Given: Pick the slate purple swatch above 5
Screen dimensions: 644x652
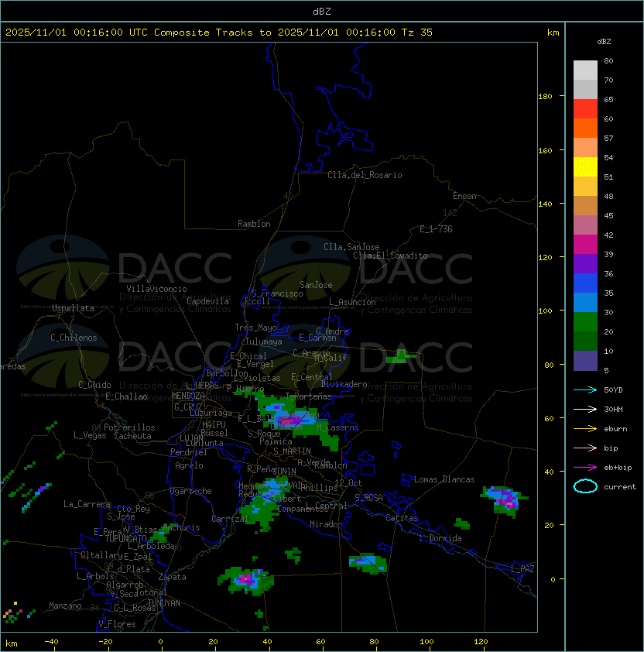Looking at the screenshot, I should coord(585,361).
